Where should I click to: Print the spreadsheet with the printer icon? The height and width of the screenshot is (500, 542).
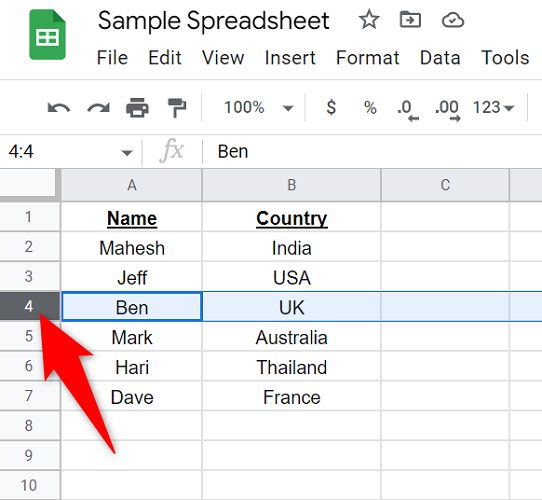(138, 108)
